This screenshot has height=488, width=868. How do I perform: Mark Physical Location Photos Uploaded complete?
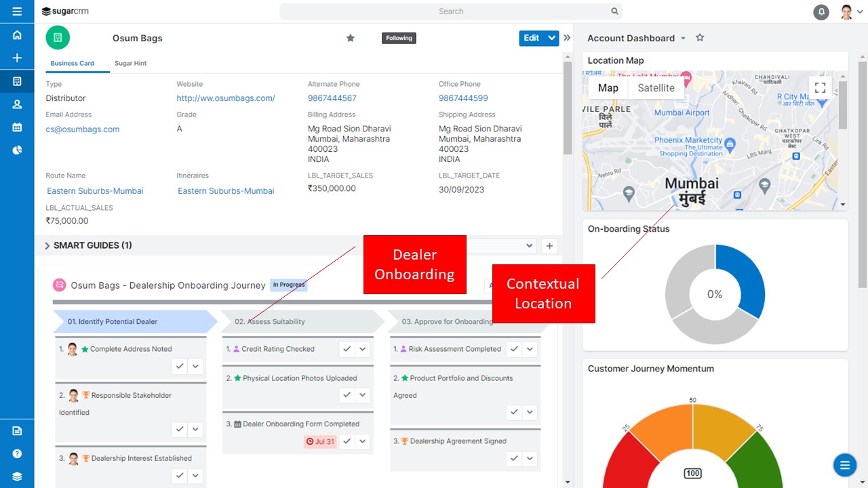coord(347,395)
